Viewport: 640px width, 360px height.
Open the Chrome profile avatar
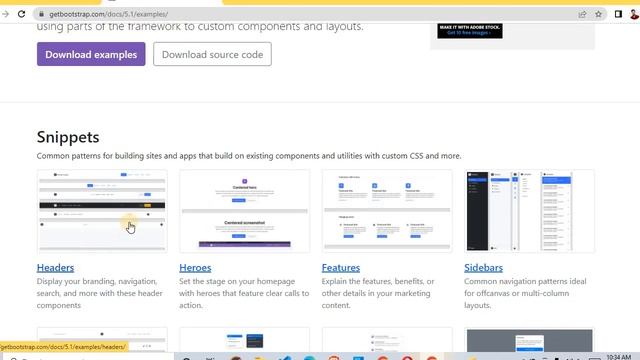(x=634, y=14)
